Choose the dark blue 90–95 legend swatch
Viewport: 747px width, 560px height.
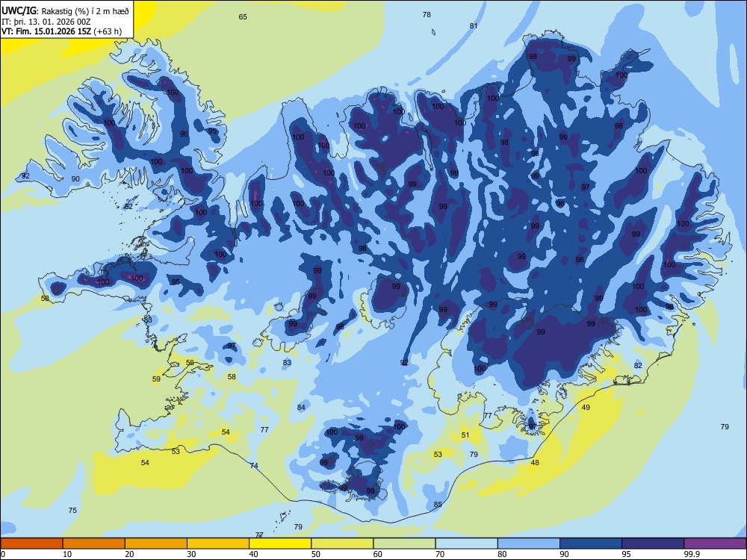591,544
